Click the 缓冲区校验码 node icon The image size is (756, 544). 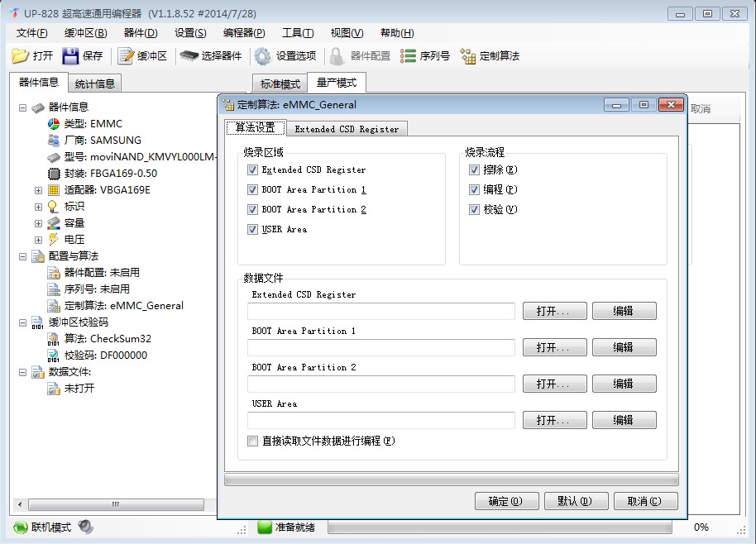click(38, 322)
